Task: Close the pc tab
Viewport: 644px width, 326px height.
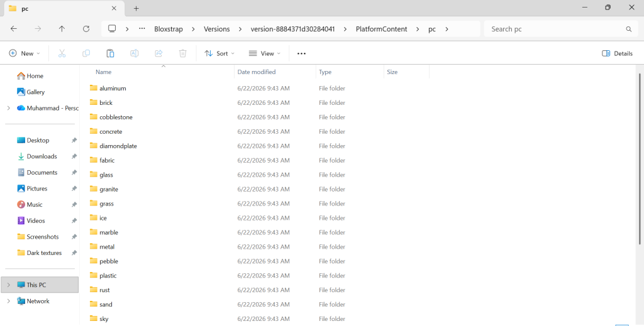Action: click(114, 8)
